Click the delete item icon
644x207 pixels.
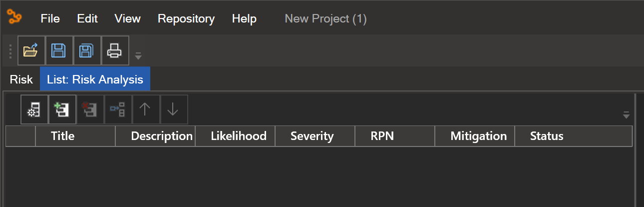coord(90,109)
